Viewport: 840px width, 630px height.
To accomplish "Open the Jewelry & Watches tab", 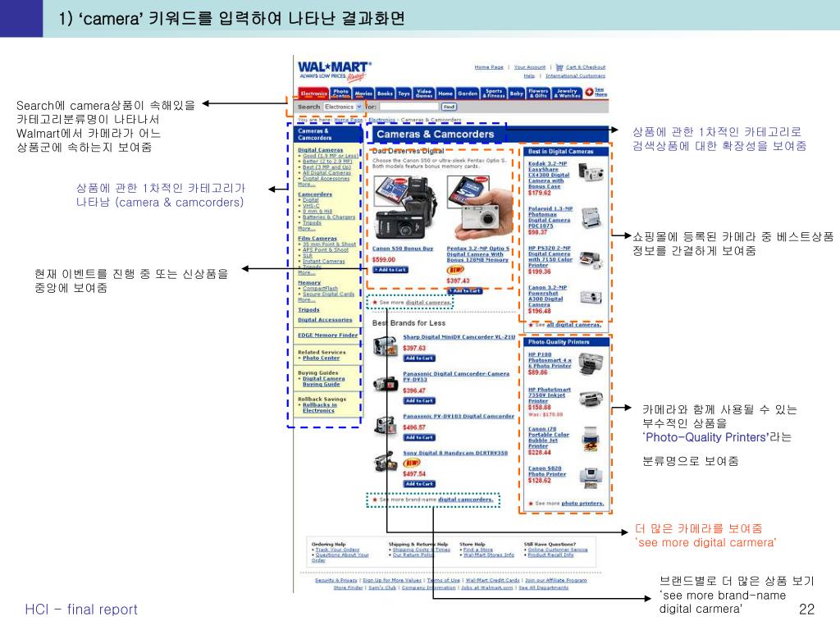I will [567, 94].
